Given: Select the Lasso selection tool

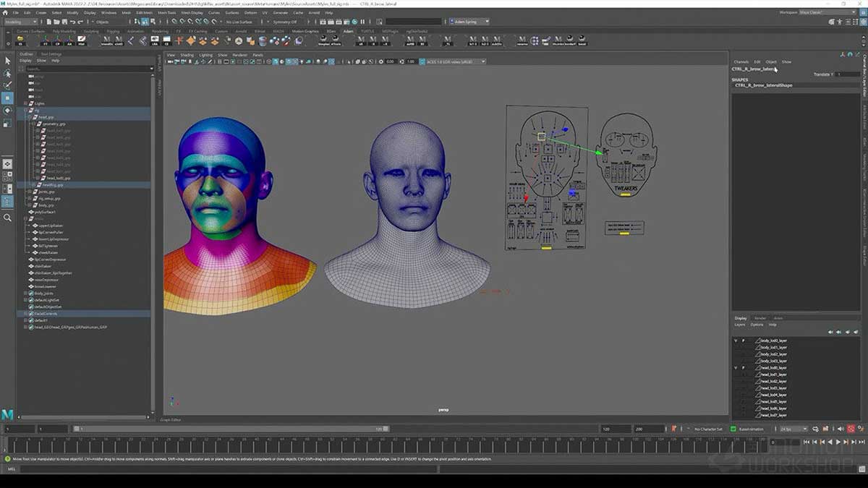Looking at the screenshot, I should pos(7,72).
